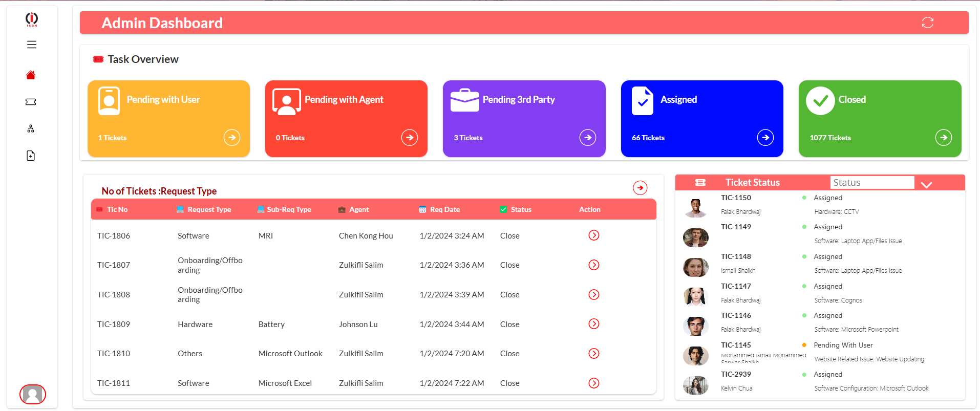
Task: Click the Microsoft Outlook sub-request cell
Action: [290, 354]
